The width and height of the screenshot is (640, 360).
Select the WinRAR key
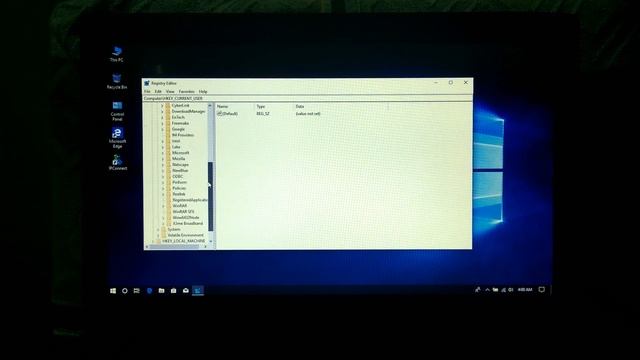tap(180, 206)
